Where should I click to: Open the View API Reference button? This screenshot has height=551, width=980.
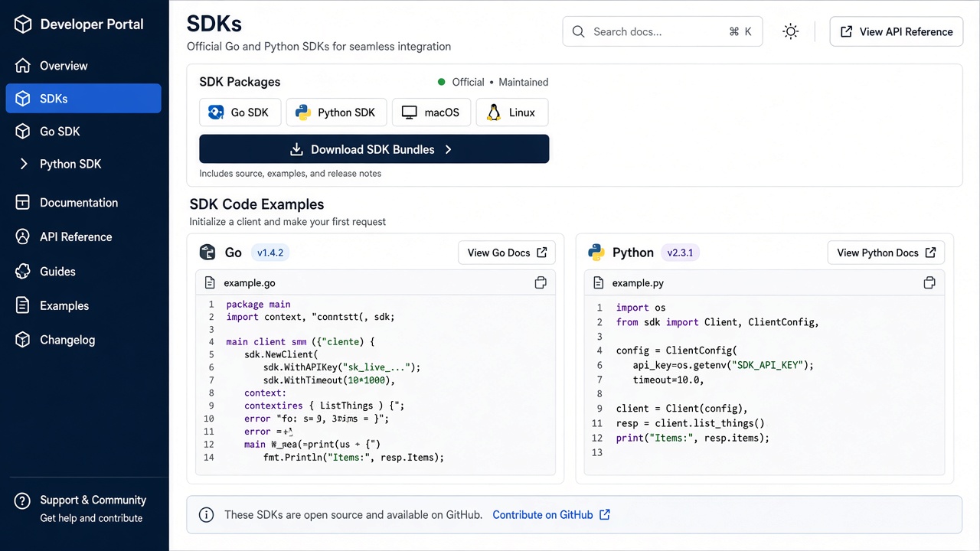click(897, 32)
